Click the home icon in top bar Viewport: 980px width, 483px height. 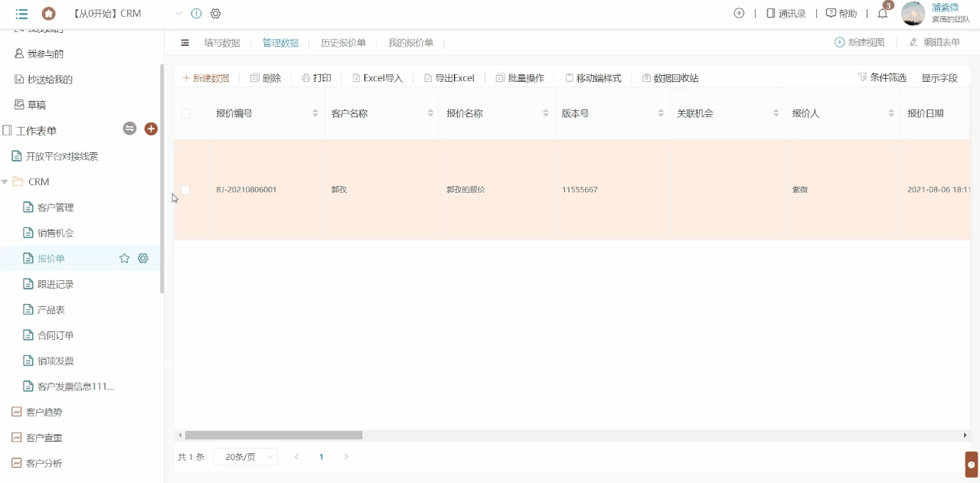pyautogui.click(x=50, y=13)
